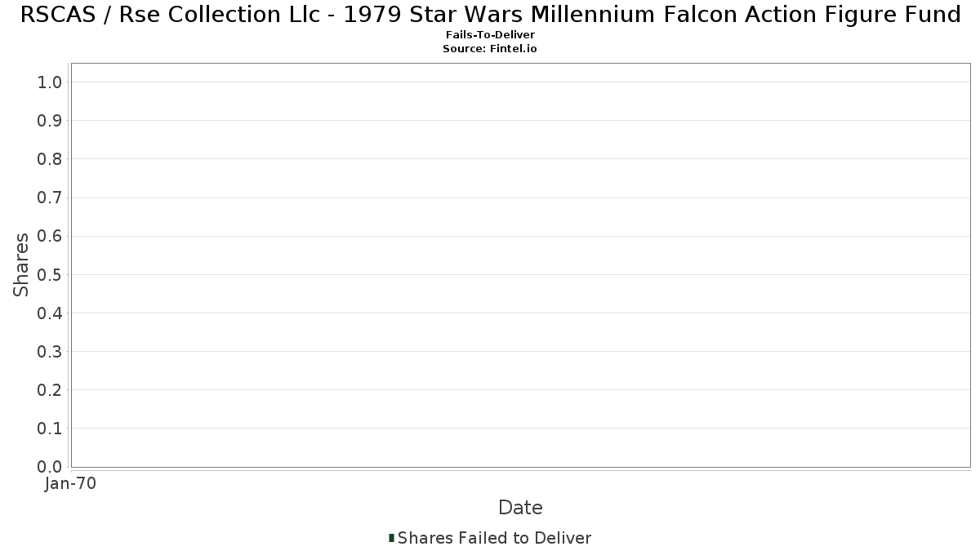
Task: Click the 0.8 y-axis tick label
Action: point(50,159)
